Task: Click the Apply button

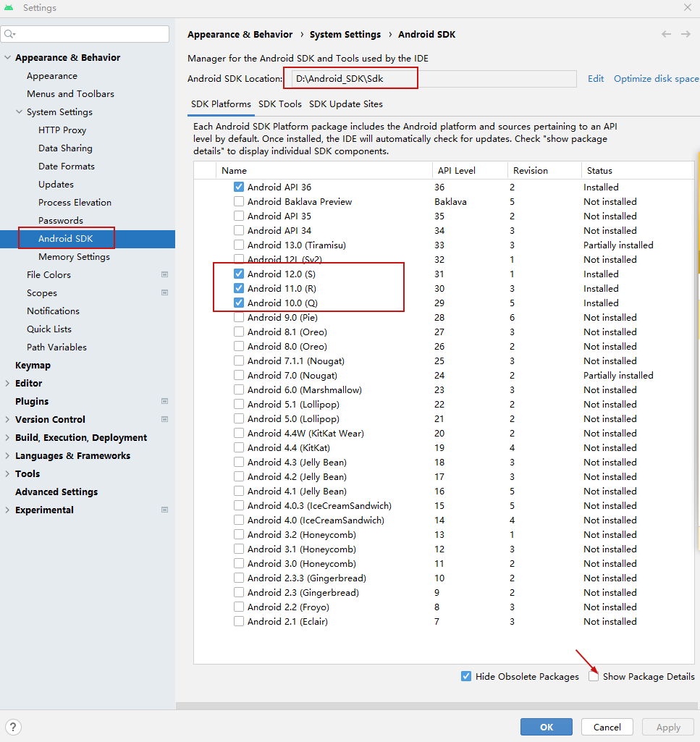Action: [668, 727]
